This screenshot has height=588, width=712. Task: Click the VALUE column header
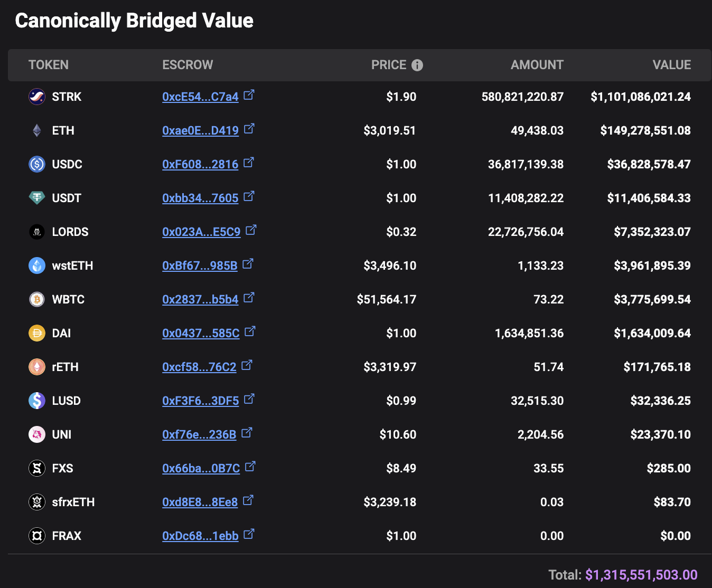pos(672,65)
